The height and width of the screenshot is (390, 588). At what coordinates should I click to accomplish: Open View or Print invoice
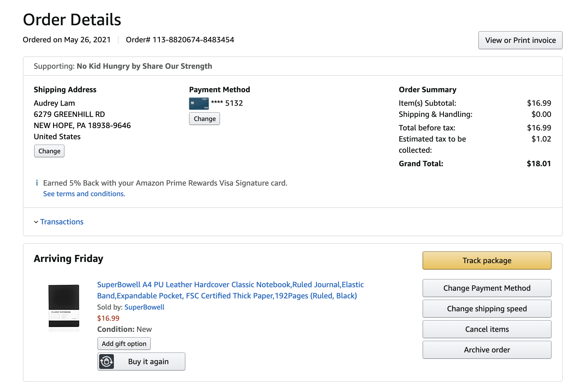pyautogui.click(x=520, y=40)
